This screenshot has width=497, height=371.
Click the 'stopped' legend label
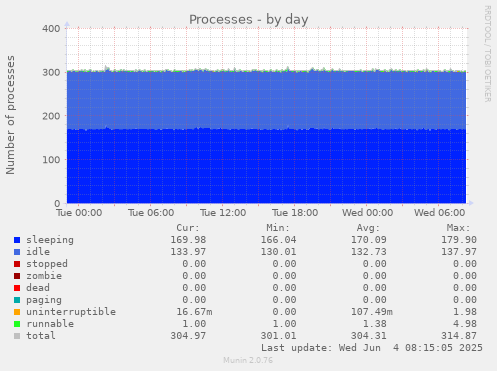(x=47, y=264)
